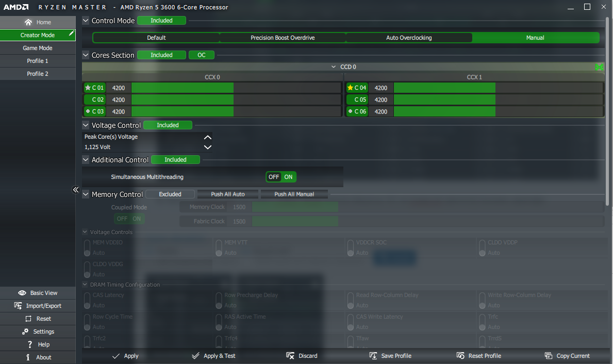Select Precision Boost Overdrive mode tab
This screenshot has height=364, width=613.
click(x=283, y=38)
